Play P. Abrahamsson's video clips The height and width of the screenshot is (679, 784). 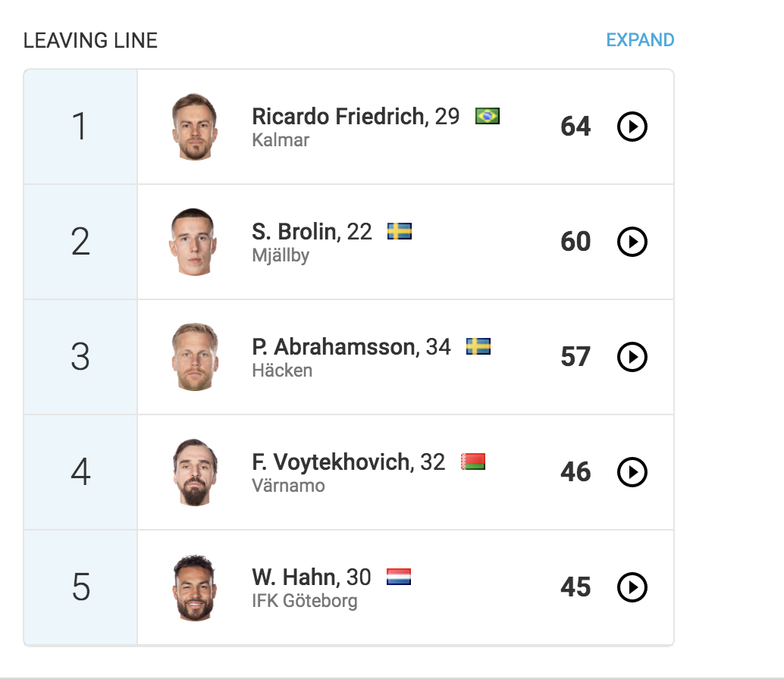point(632,357)
